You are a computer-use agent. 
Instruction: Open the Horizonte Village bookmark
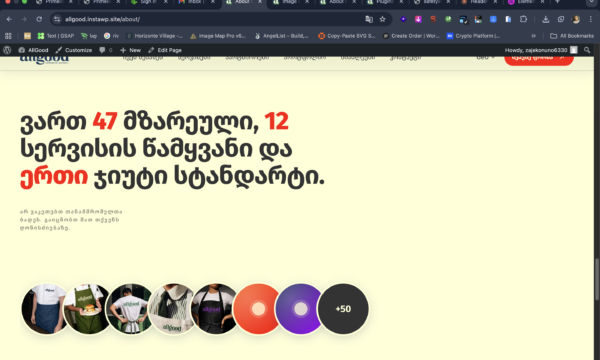155,36
